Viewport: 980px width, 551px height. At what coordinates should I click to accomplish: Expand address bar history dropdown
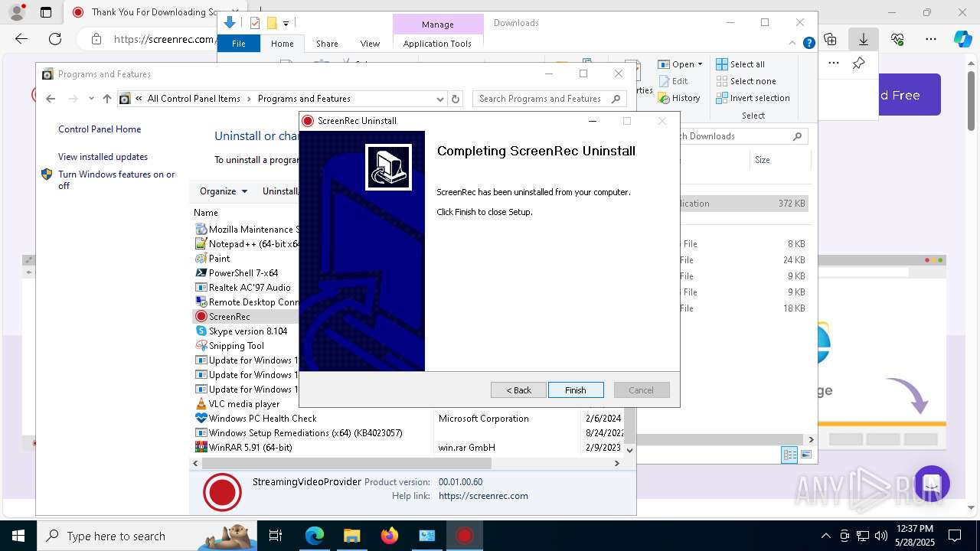pyautogui.click(x=440, y=99)
